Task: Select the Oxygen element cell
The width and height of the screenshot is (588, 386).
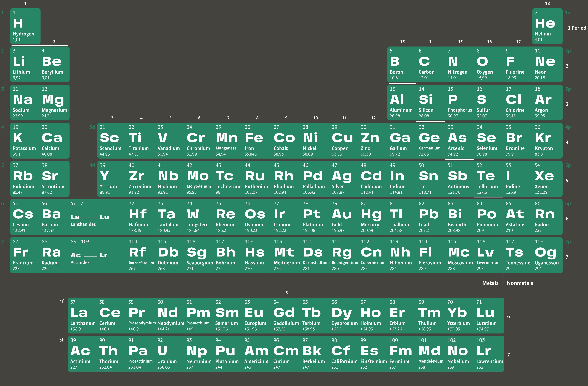Action: (488, 64)
